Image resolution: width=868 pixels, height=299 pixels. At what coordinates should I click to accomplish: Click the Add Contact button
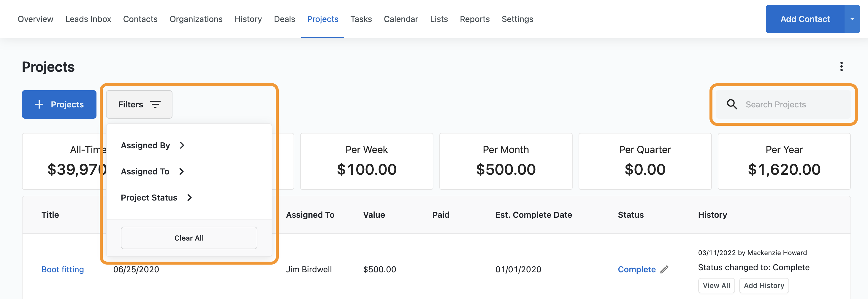pos(805,19)
